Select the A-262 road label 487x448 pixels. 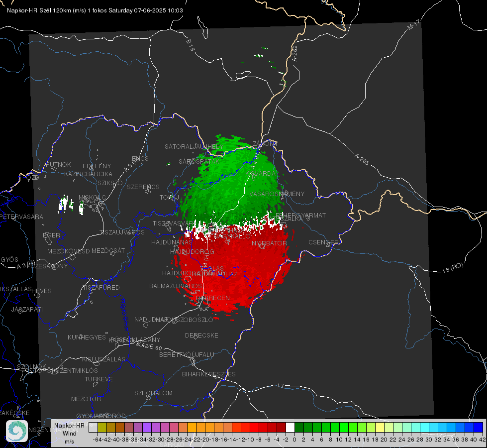(x=295, y=53)
